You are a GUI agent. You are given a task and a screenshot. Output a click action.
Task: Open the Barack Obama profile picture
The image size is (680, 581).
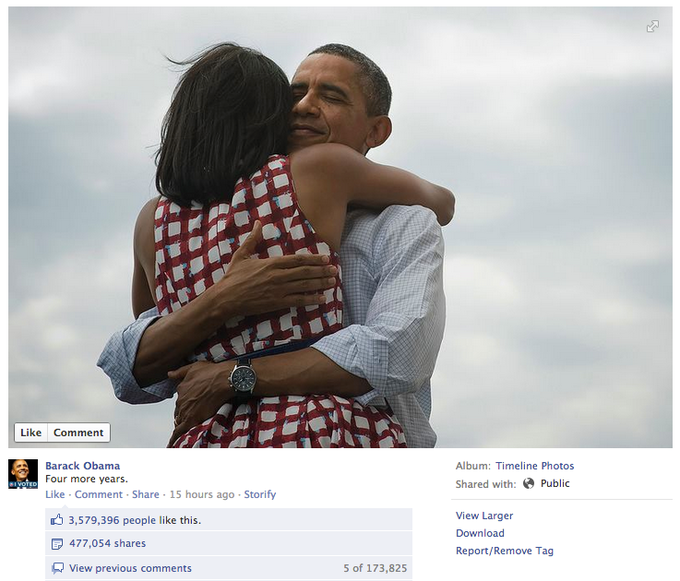tap(23, 474)
